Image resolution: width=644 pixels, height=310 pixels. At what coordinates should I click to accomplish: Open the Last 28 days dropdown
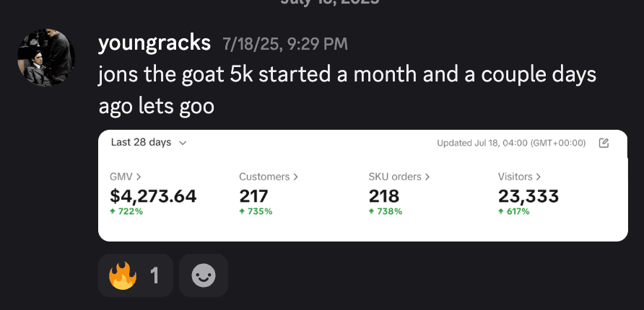point(149,143)
